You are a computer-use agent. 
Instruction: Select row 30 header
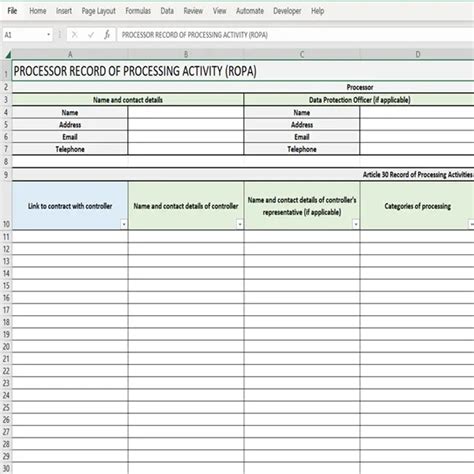click(x=6, y=468)
